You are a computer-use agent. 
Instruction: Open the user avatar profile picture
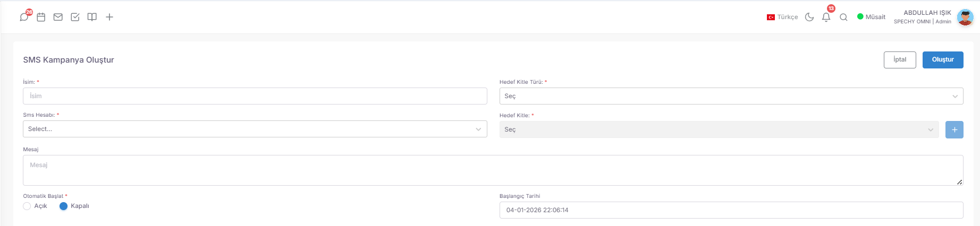(965, 17)
